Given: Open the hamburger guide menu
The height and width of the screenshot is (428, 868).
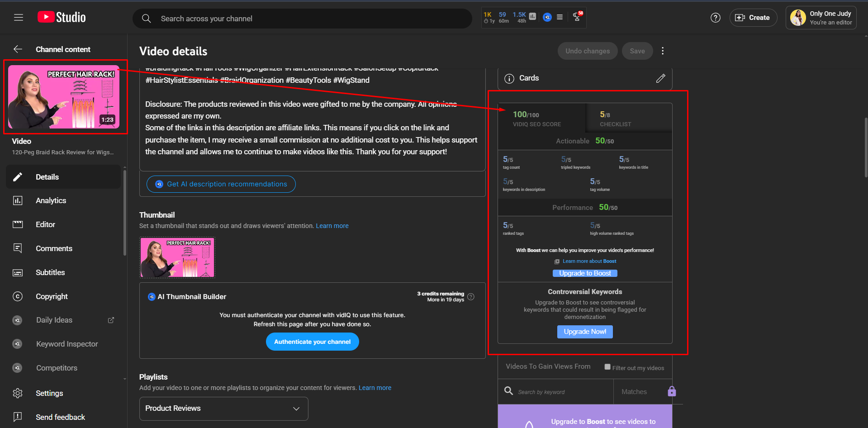Looking at the screenshot, I should tap(19, 18).
